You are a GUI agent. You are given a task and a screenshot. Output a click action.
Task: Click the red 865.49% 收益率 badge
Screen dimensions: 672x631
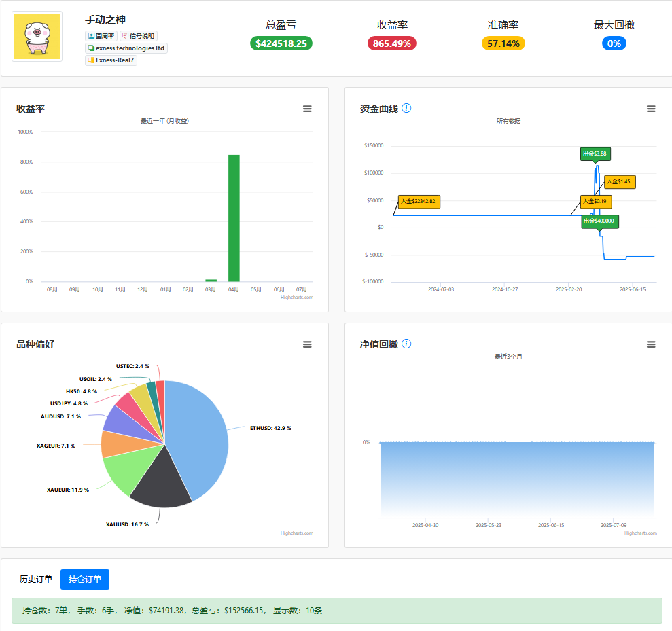[x=391, y=43]
